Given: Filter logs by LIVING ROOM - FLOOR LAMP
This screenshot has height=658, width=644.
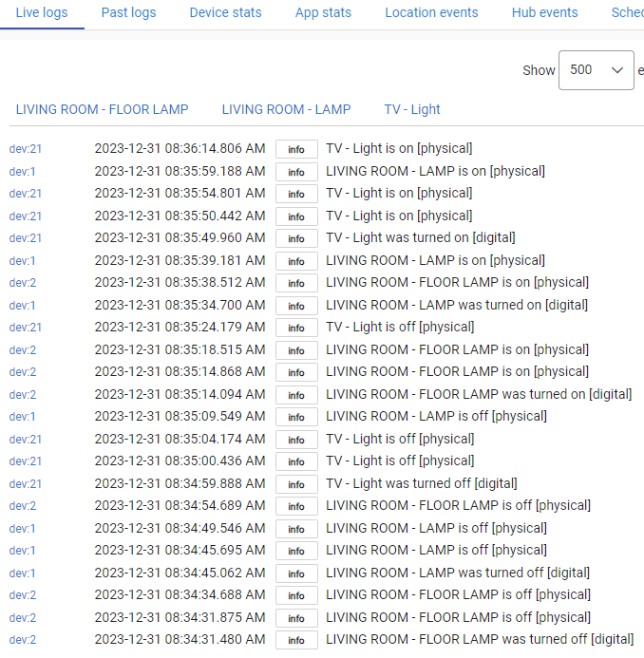Looking at the screenshot, I should pos(102,109).
